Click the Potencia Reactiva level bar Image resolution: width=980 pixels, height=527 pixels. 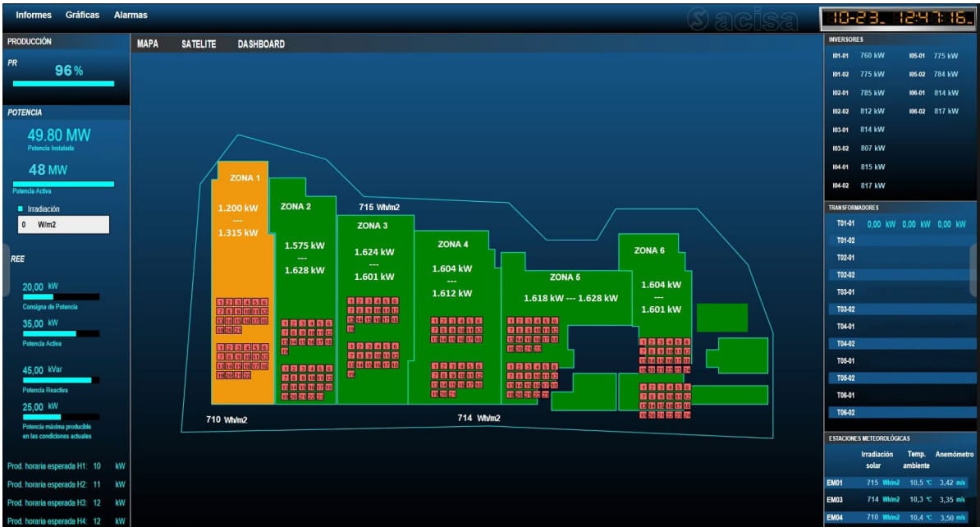click(61, 380)
